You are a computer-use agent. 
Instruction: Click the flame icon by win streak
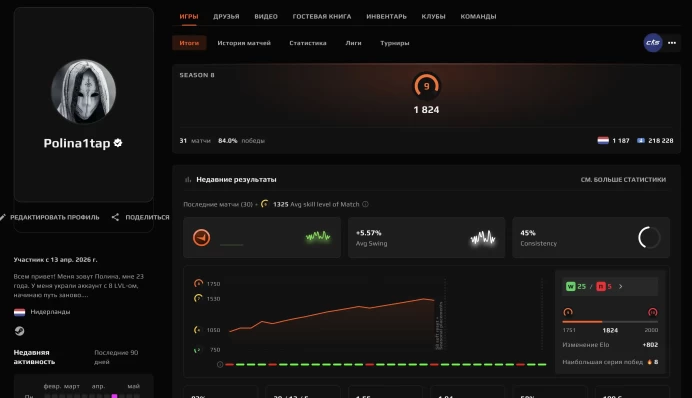tap(650, 362)
